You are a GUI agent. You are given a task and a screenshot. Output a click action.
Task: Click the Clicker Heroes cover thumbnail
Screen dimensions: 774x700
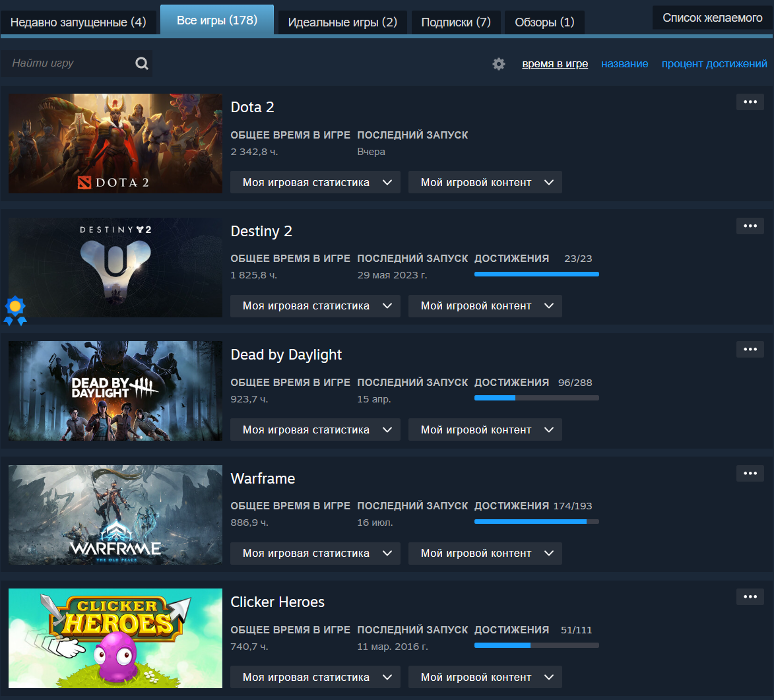coord(115,638)
